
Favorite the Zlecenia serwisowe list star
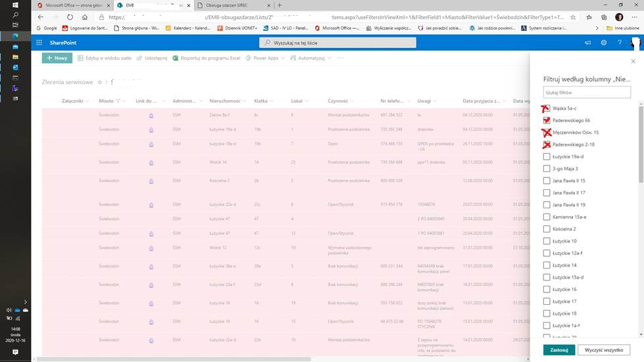point(99,82)
